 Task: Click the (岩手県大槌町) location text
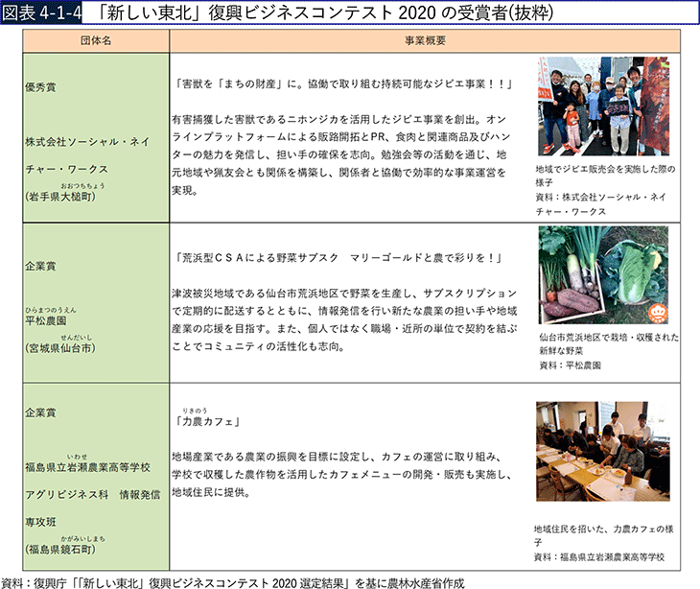tap(60, 197)
